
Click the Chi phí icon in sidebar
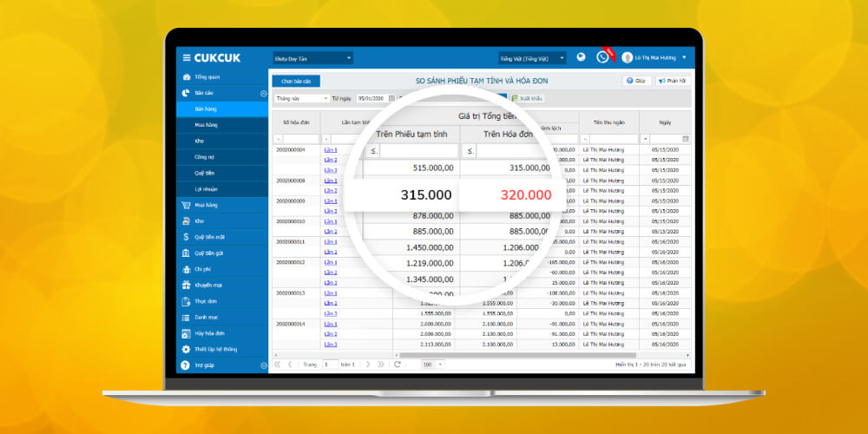pyautogui.click(x=186, y=269)
